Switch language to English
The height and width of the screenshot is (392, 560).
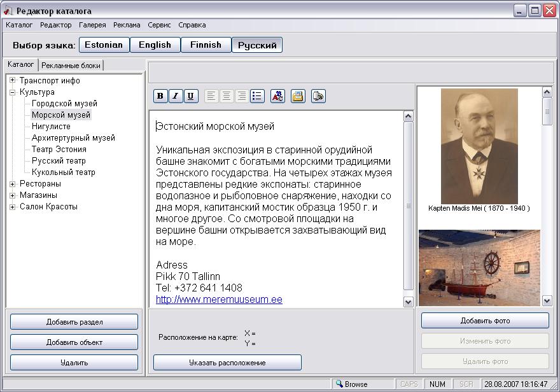155,45
